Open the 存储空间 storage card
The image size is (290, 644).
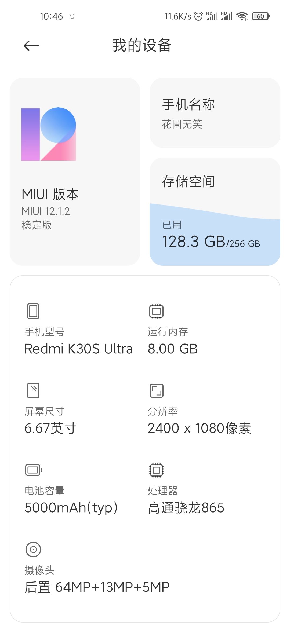[215, 182]
